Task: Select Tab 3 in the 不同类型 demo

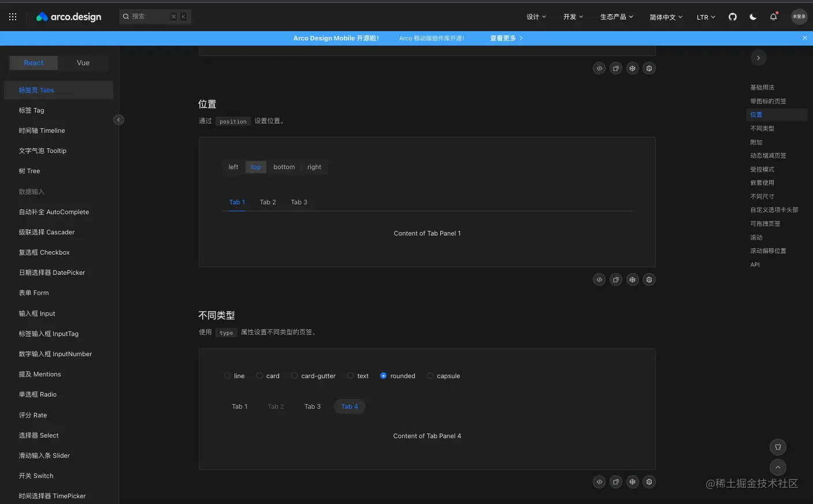Action: 313,406
